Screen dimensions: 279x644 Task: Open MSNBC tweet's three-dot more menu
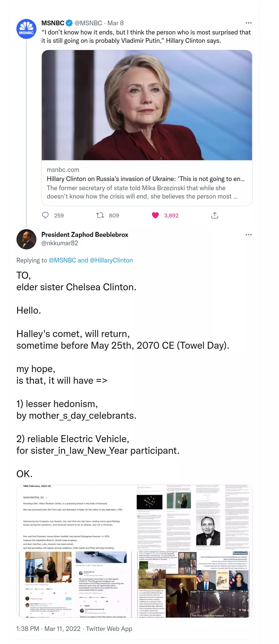pyautogui.click(x=248, y=23)
